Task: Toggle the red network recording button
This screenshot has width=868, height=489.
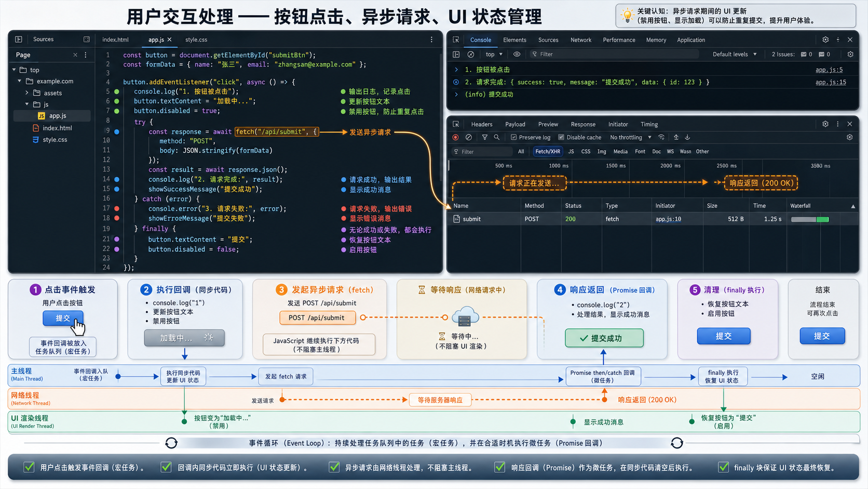Action: pos(456,137)
